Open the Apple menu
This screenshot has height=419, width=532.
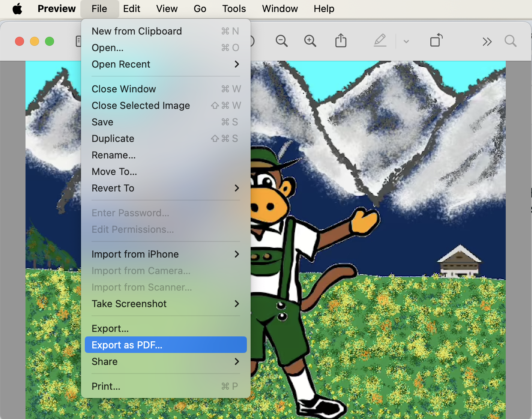(18, 8)
